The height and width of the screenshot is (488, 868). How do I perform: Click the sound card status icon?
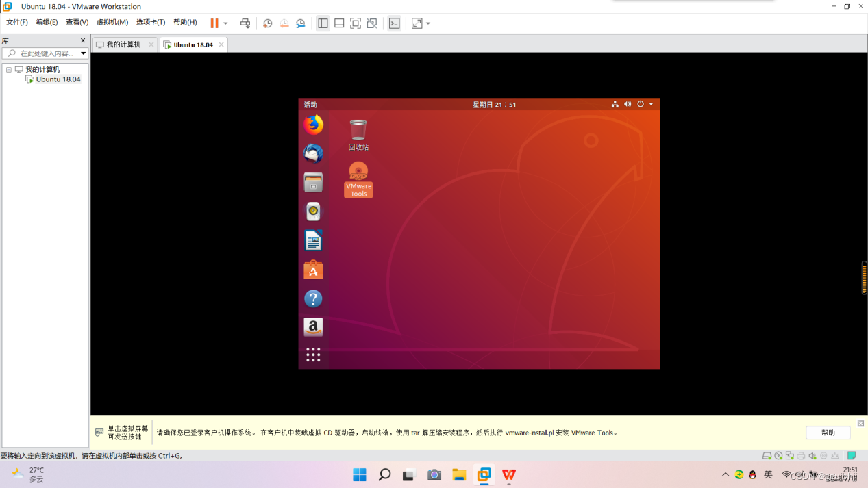coord(813,456)
